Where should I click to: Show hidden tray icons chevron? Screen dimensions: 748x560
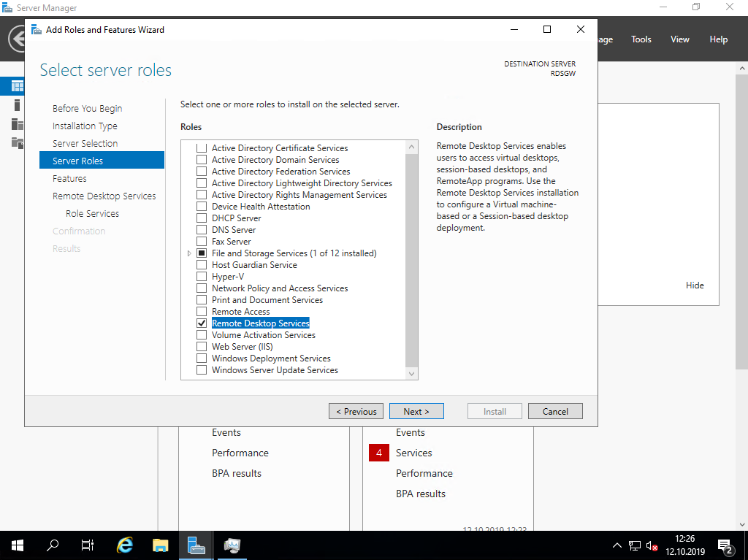point(617,545)
